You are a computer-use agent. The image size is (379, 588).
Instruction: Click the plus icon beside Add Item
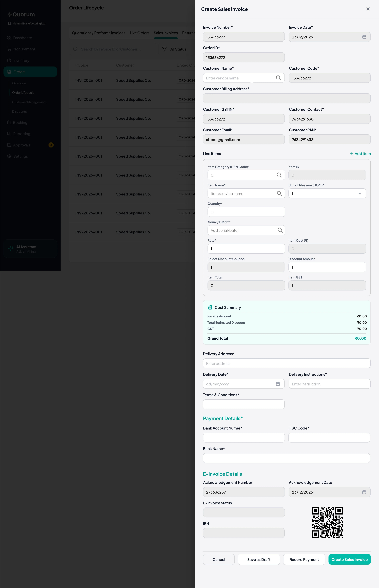351,153
